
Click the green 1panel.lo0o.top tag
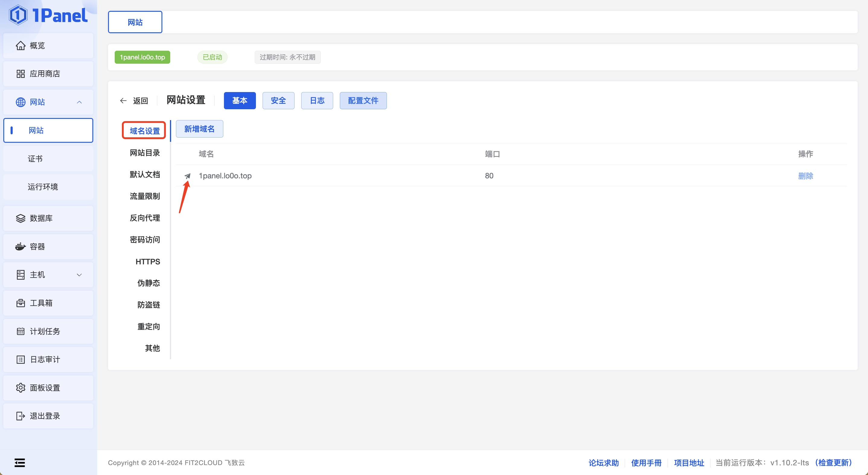pyautogui.click(x=142, y=57)
